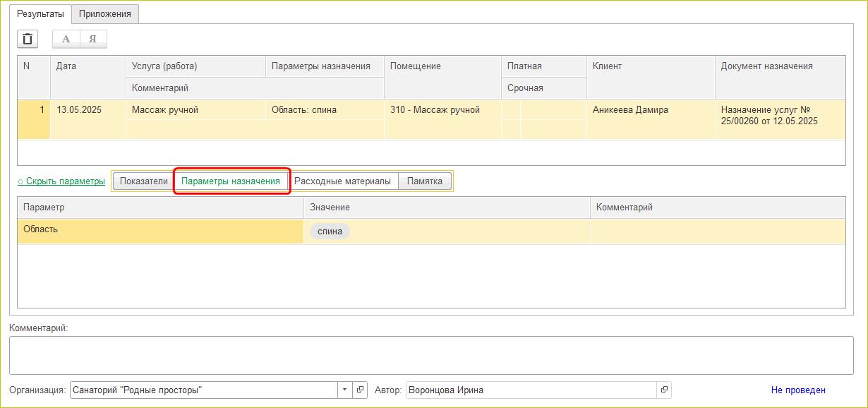Click the 'А' ascending sort button
The height and width of the screenshot is (408, 868).
[x=66, y=39]
